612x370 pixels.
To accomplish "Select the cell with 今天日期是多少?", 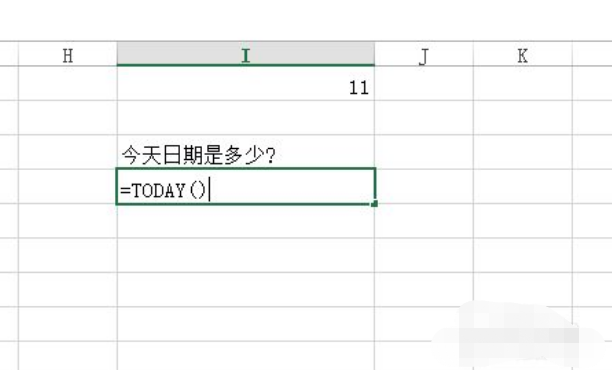I will click(x=246, y=152).
